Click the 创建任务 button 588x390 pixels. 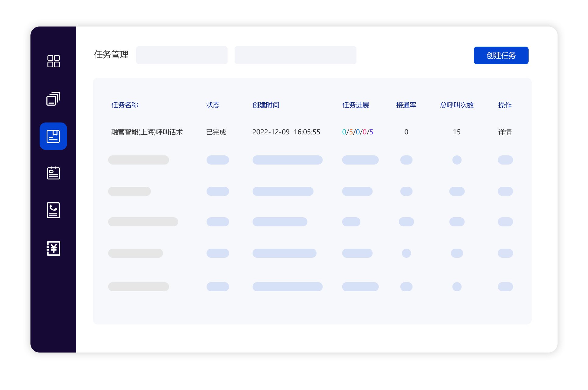click(x=501, y=55)
